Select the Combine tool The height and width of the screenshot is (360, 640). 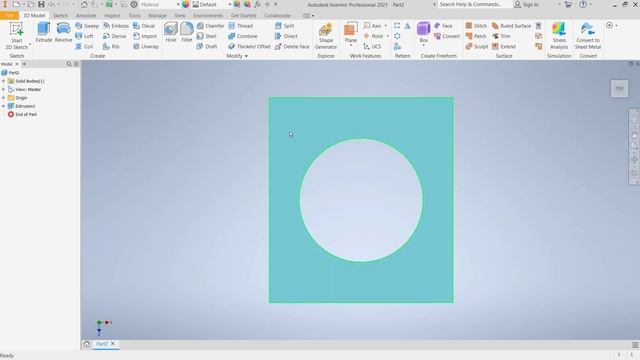coord(242,36)
